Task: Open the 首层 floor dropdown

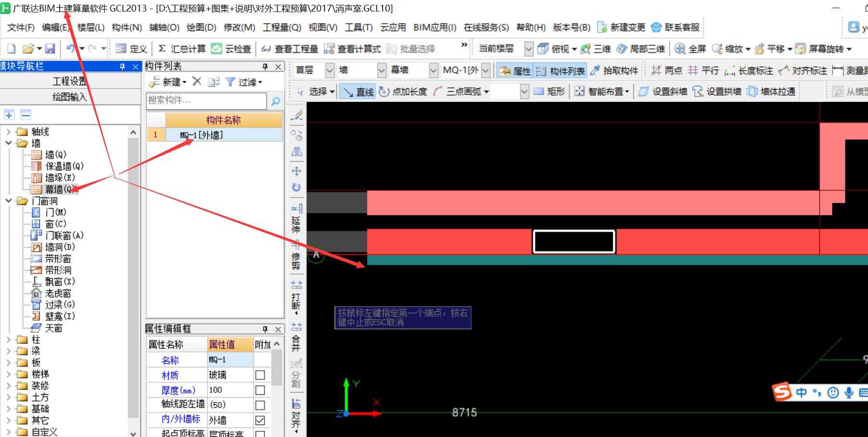Action: point(330,71)
